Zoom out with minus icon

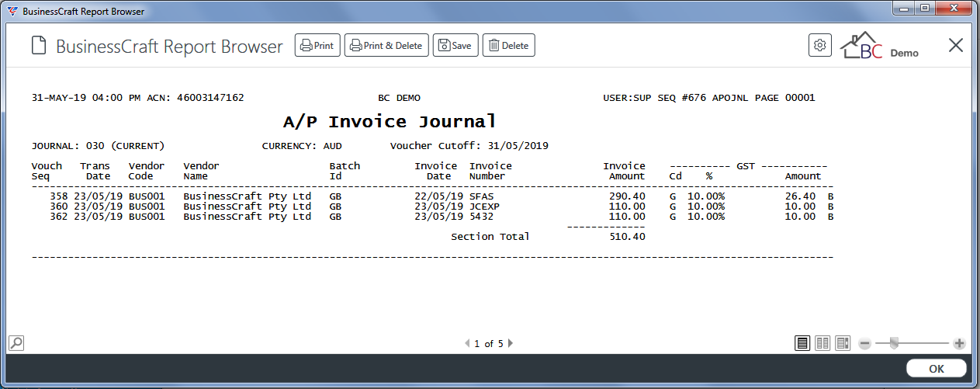coord(864,343)
